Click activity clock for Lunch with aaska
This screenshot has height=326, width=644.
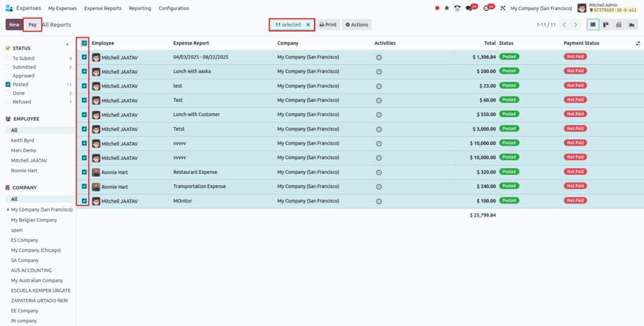[379, 71]
